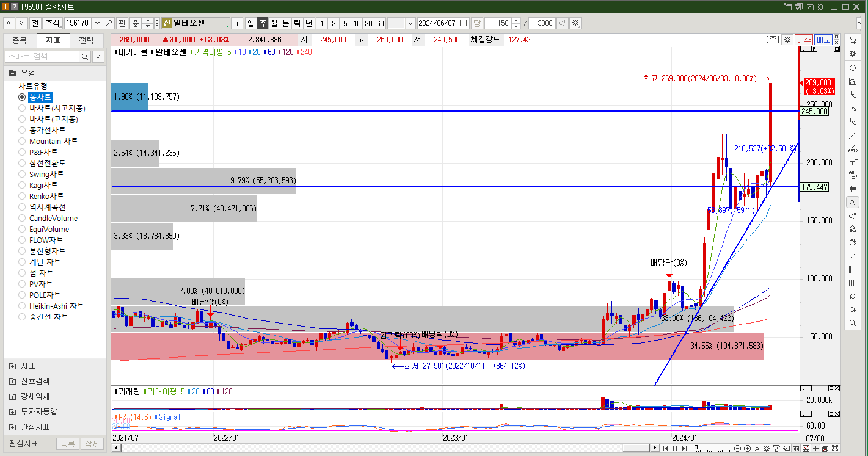Open the gear settings icon in the bottom bar
Image resolution: width=868 pixels, height=456 pixels.
click(x=767, y=449)
